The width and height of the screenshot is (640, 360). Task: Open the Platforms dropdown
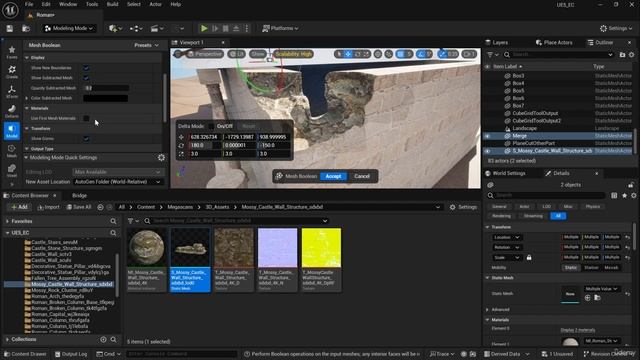tap(280, 28)
